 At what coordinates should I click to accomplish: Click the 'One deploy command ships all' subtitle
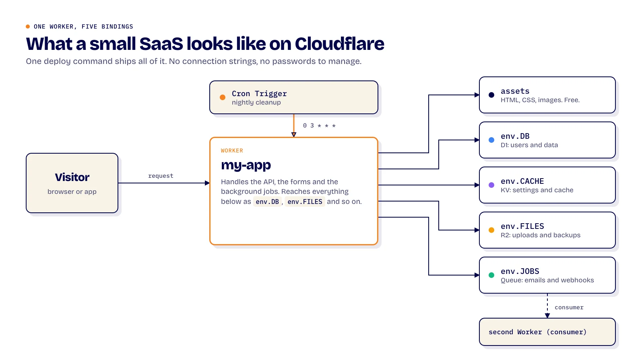point(194,61)
